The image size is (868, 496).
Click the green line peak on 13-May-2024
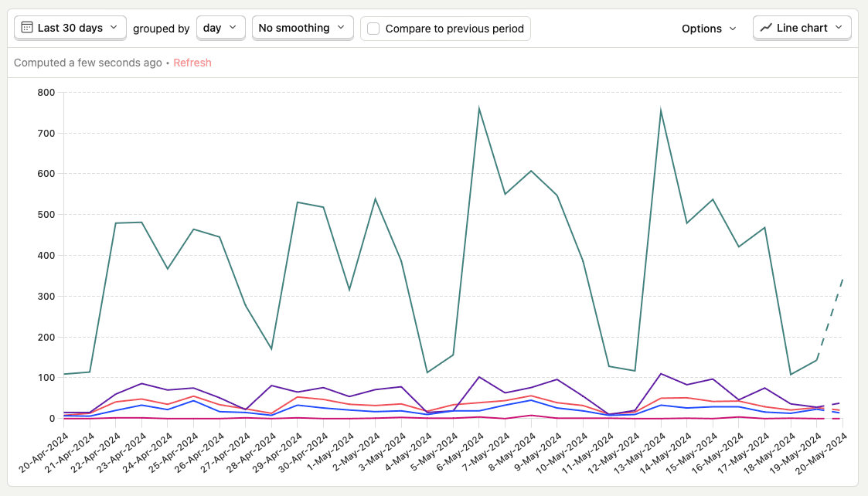point(660,110)
